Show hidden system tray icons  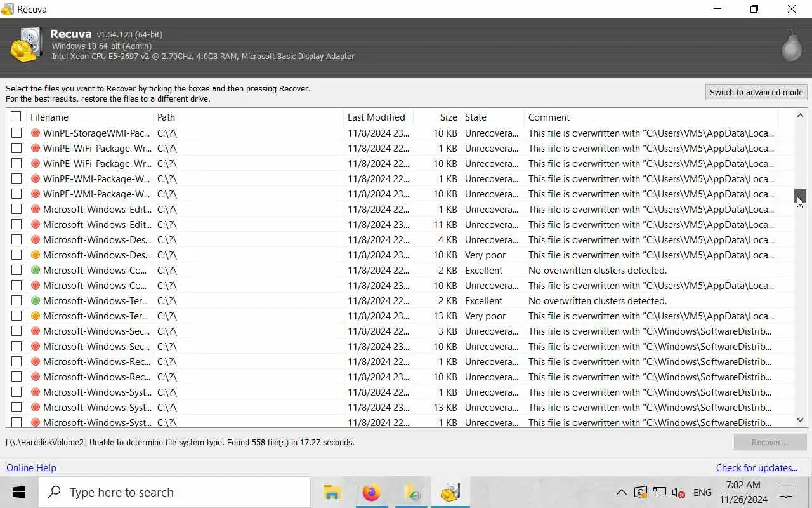[x=622, y=492]
